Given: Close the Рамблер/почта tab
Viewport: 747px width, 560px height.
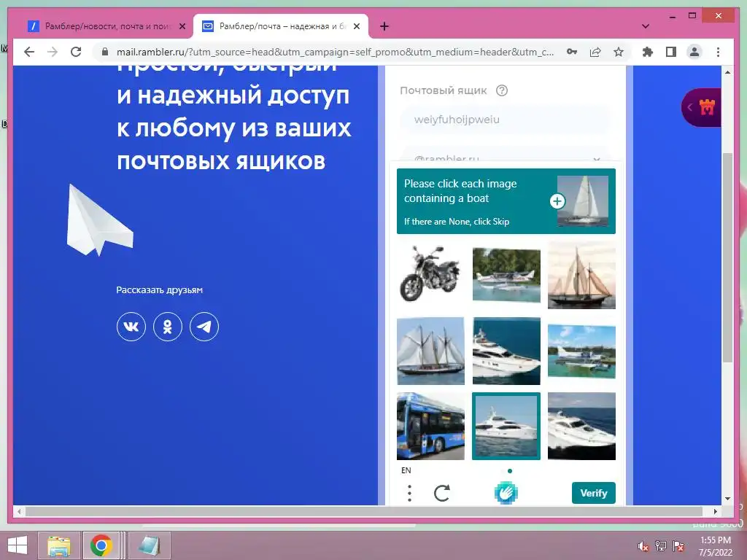Looking at the screenshot, I should pos(356,26).
